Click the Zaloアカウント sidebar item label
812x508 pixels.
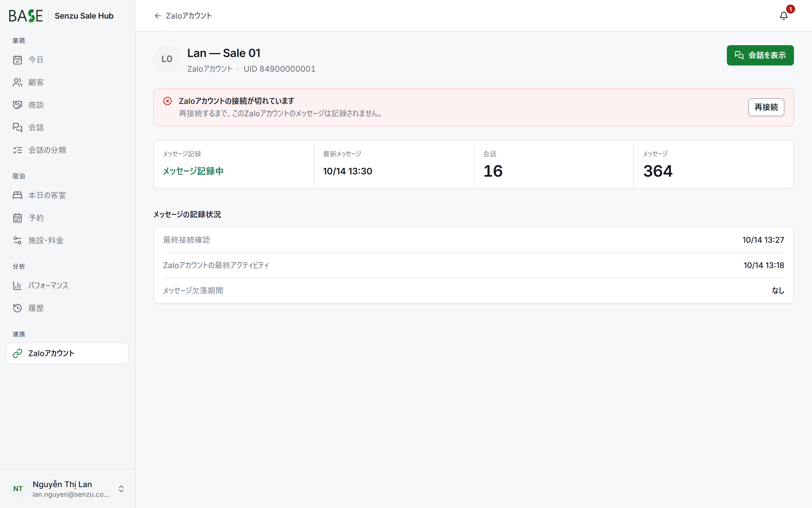[x=51, y=353]
